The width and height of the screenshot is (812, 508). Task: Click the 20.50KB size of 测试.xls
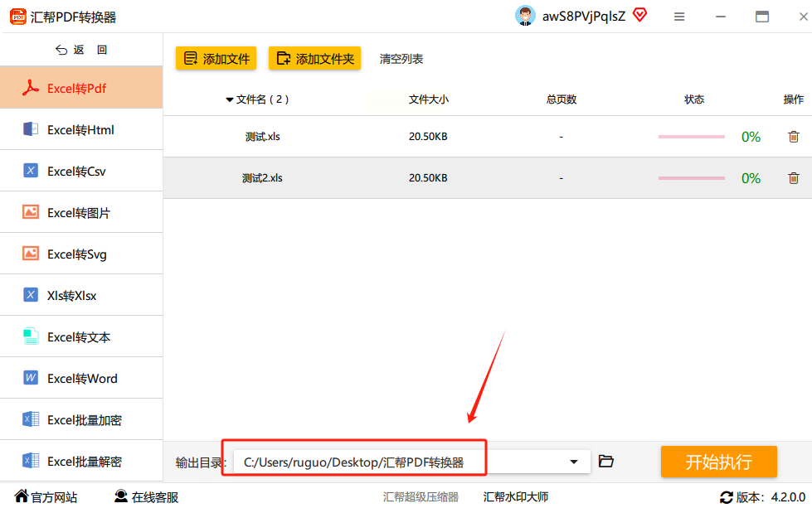pyautogui.click(x=428, y=137)
